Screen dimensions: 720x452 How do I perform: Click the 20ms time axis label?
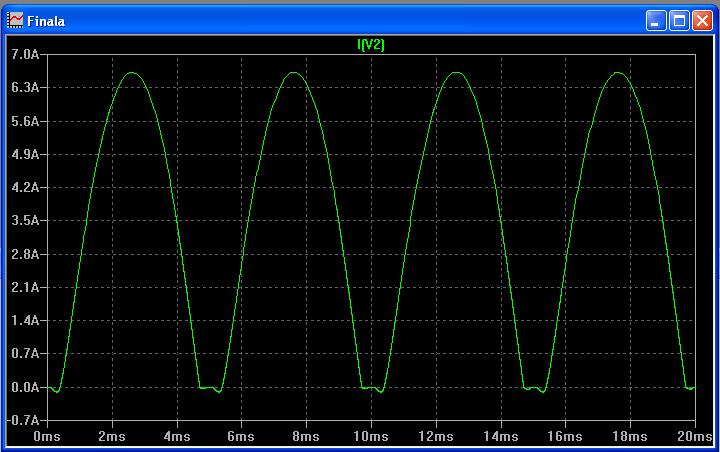(695, 436)
